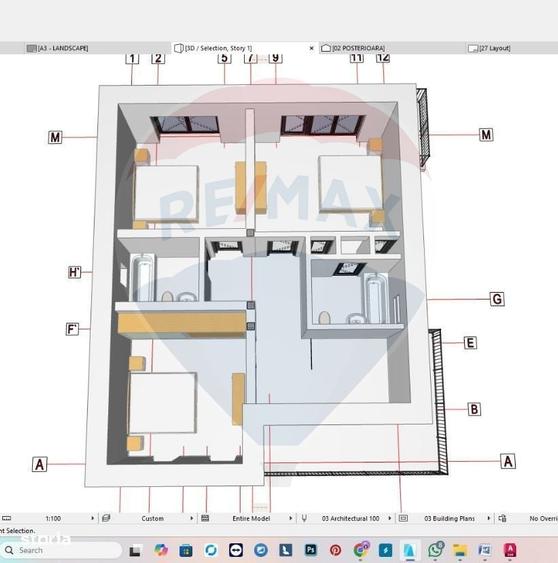Screen dimensions: 558x563
Task: Open File Explorer from the taskbar
Action: [x=460, y=550]
